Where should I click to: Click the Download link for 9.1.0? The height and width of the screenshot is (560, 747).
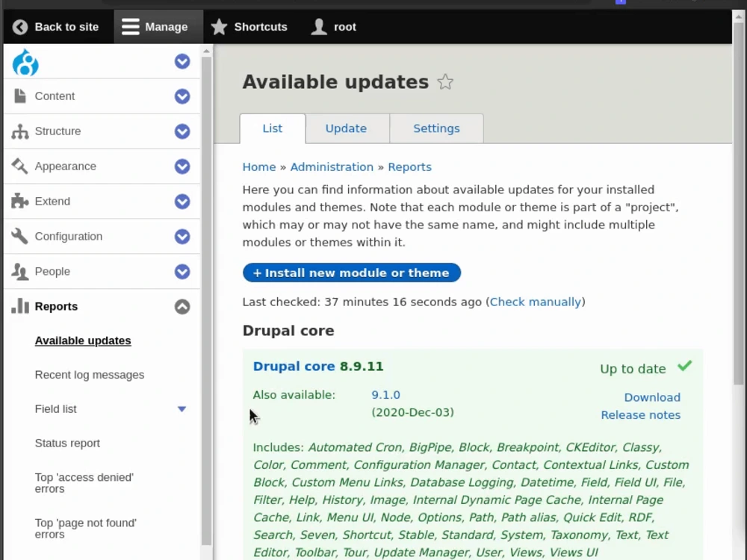pyautogui.click(x=652, y=397)
